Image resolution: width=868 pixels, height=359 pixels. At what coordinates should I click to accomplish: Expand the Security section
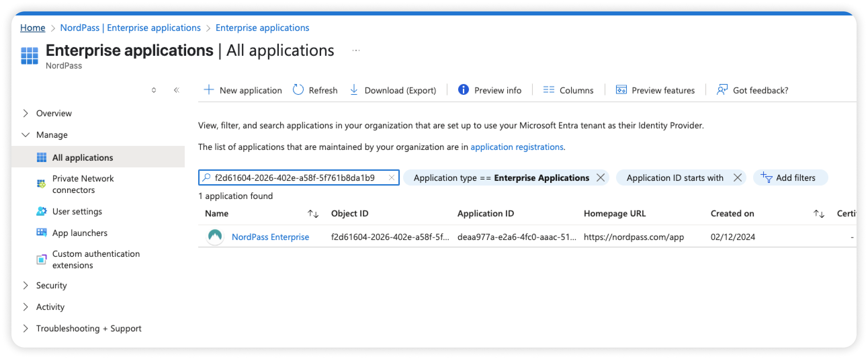click(25, 285)
